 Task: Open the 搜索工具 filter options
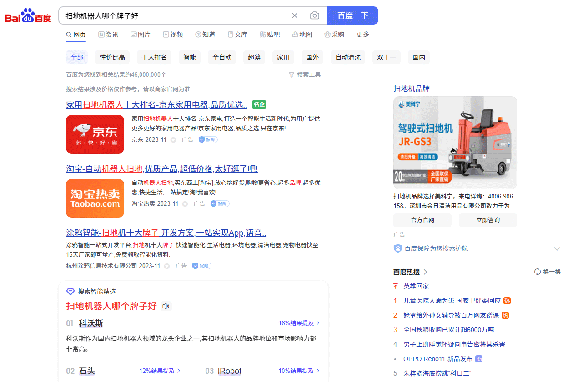point(305,74)
